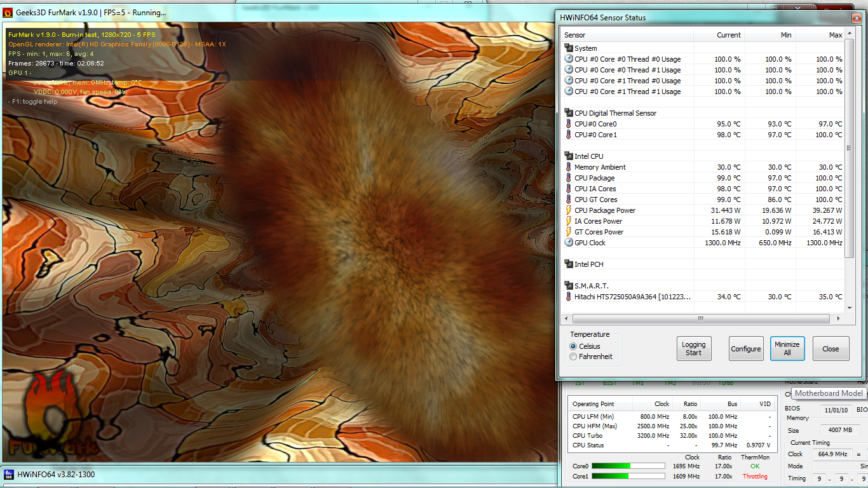
Task: Click the Sensor column header
Action: (x=628, y=35)
